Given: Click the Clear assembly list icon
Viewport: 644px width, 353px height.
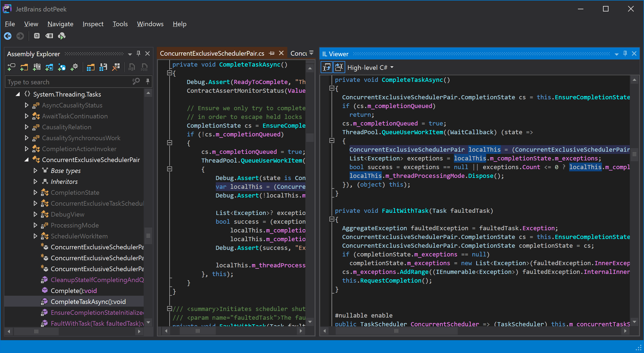Looking at the screenshot, I should pos(116,67).
